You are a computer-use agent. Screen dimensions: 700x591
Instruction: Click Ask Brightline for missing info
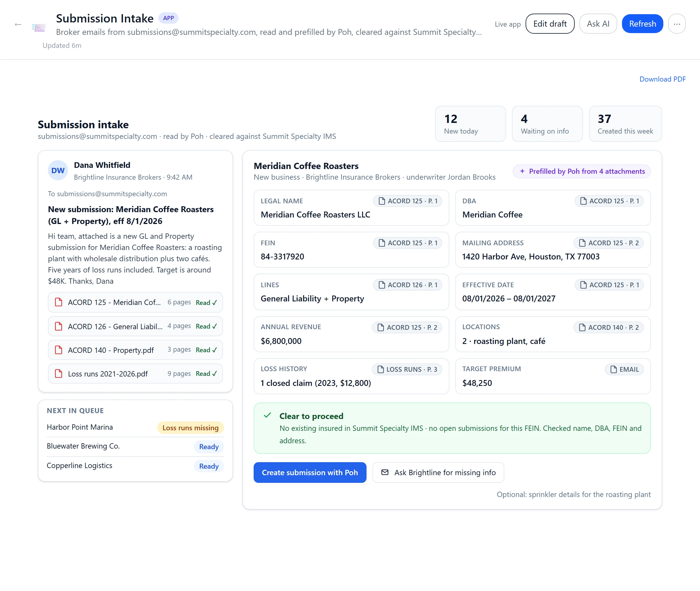click(438, 473)
